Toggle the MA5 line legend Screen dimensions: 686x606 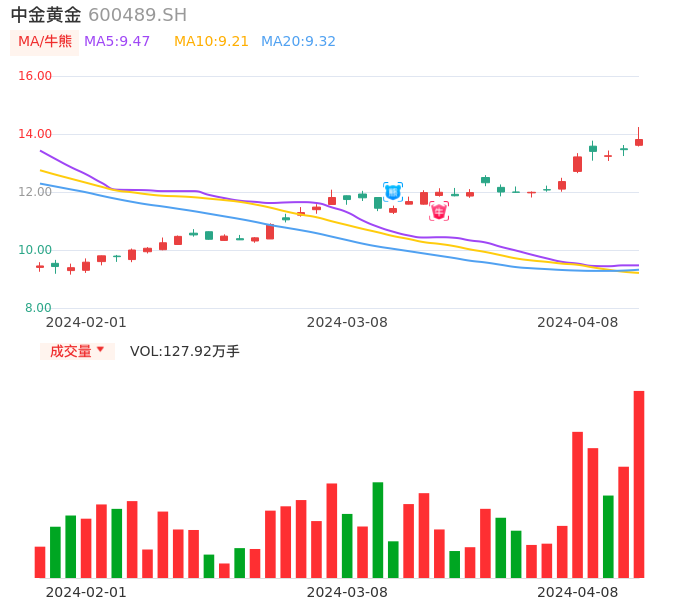click(117, 42)
